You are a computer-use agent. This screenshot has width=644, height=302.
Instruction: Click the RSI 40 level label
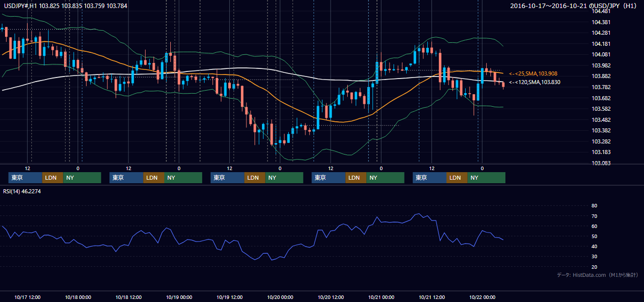pos(594,247)
